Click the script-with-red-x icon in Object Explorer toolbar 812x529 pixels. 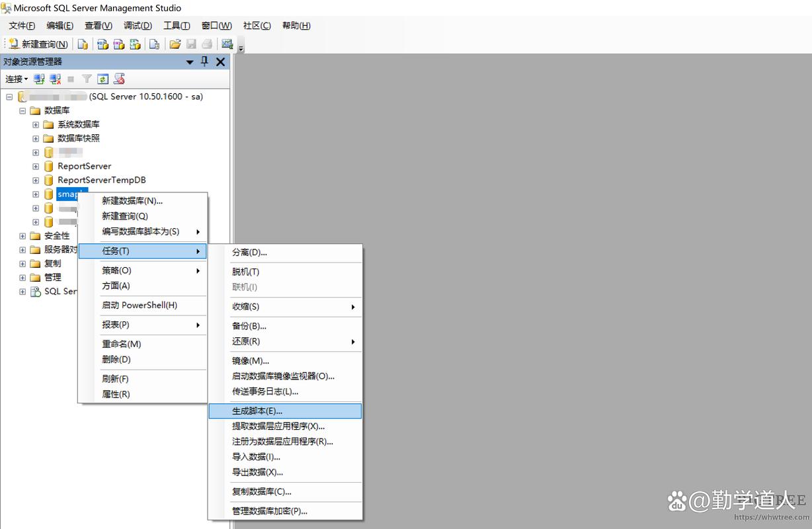[119, 79]
